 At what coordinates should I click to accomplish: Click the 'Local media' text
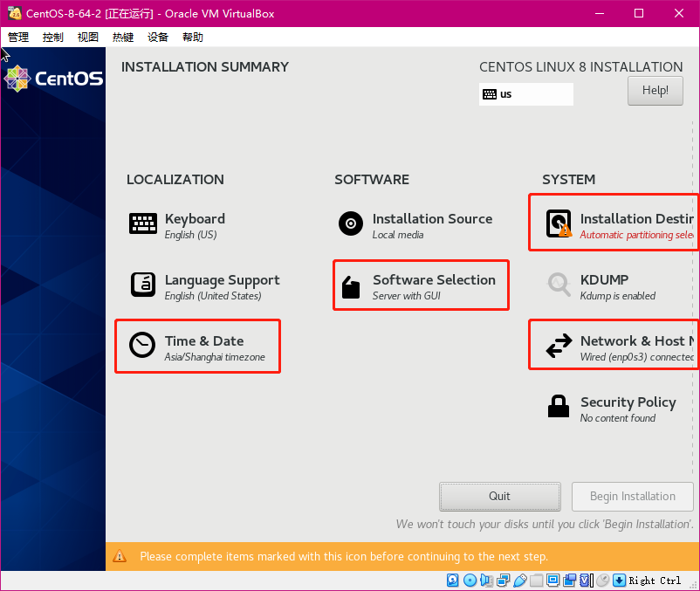pyautogui.click(x=398, y=235)
